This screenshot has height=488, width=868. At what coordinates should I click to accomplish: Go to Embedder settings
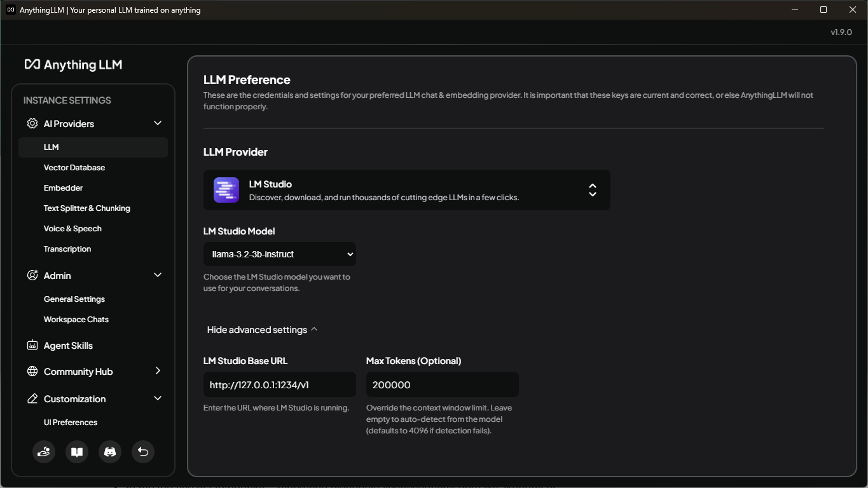click(x=64, y=188)
